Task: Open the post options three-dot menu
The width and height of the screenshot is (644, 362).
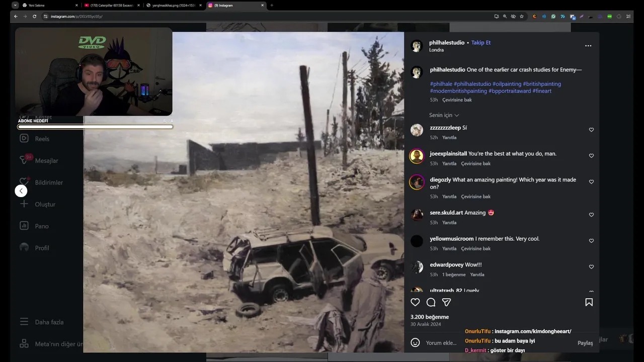Action: click(x=588, y=46)
